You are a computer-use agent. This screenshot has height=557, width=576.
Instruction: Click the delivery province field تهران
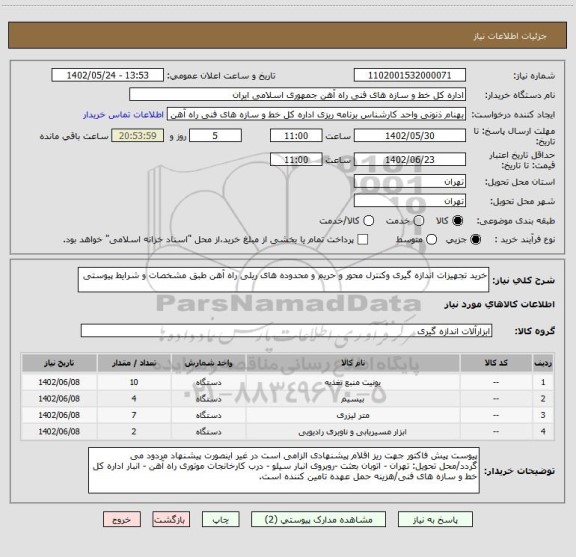coord(410,182)
